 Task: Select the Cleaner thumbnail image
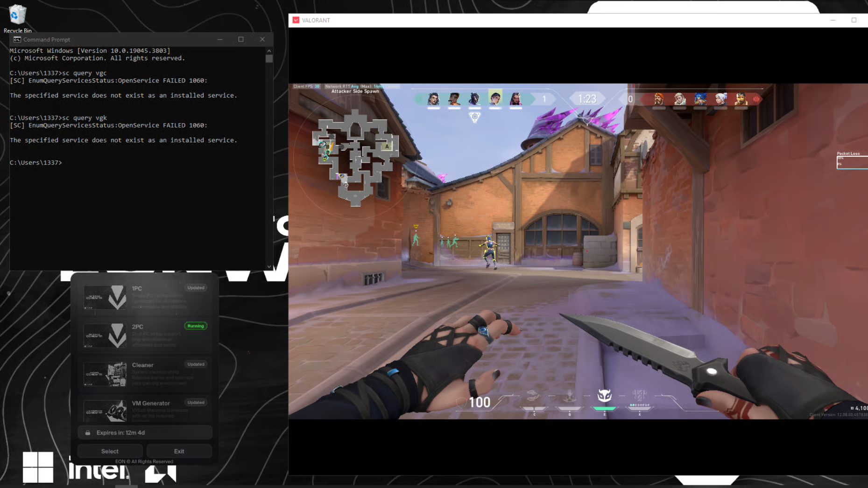tap(105, 374)
